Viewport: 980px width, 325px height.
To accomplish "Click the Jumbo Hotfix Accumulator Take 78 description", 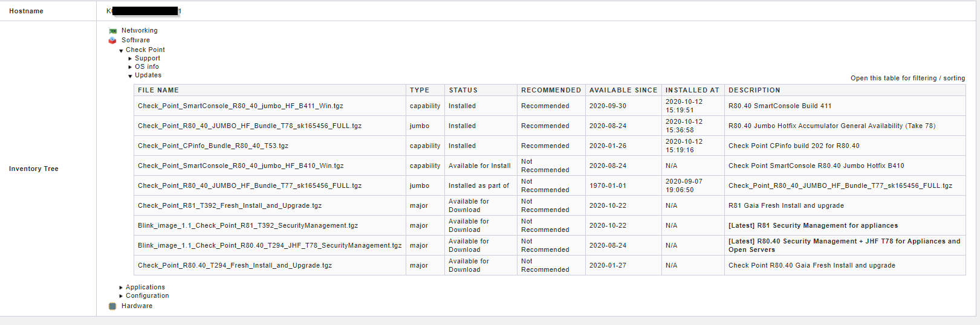I will [832, 126].
